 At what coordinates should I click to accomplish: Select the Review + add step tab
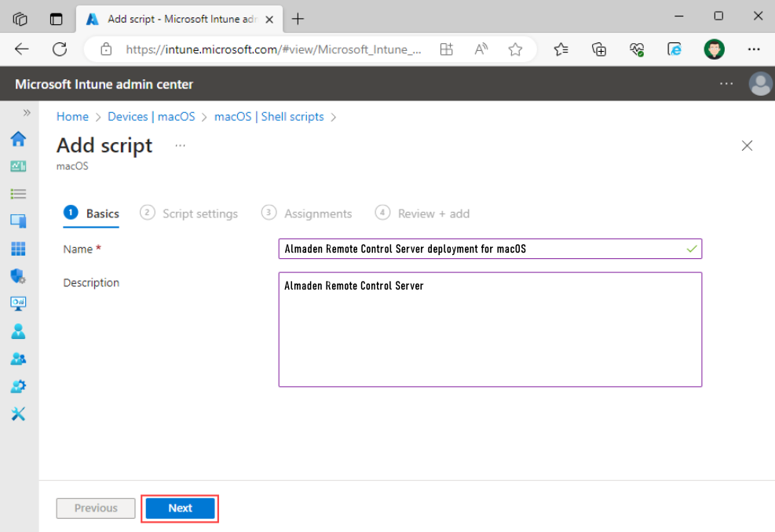(422, 213)
